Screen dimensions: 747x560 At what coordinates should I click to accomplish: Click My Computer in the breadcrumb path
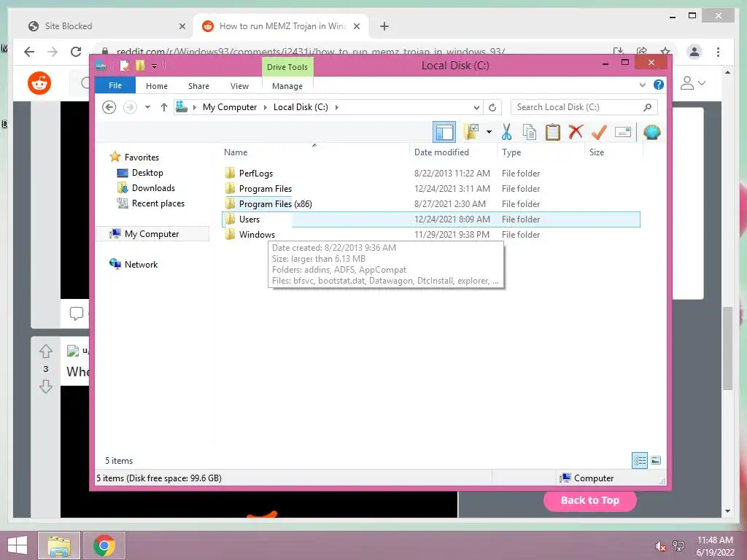coord(230,107)
